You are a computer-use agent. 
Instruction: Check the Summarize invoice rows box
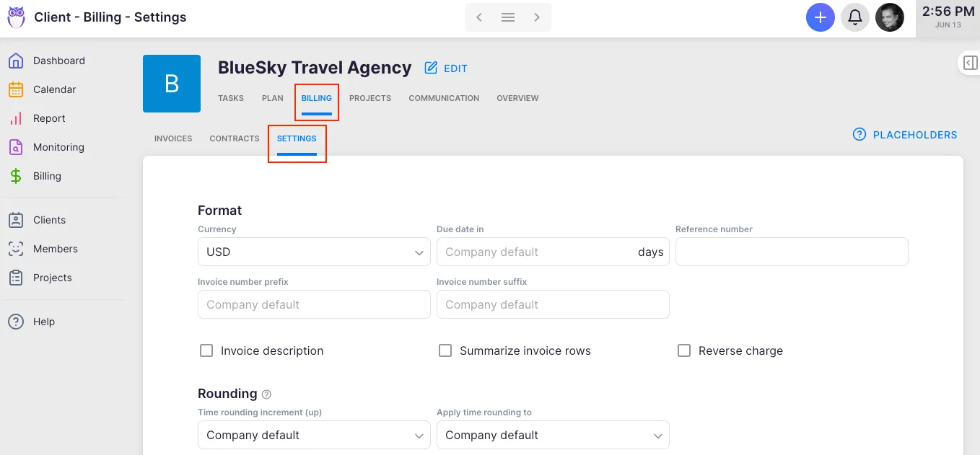pyautogui.click(x=445, y=351)
